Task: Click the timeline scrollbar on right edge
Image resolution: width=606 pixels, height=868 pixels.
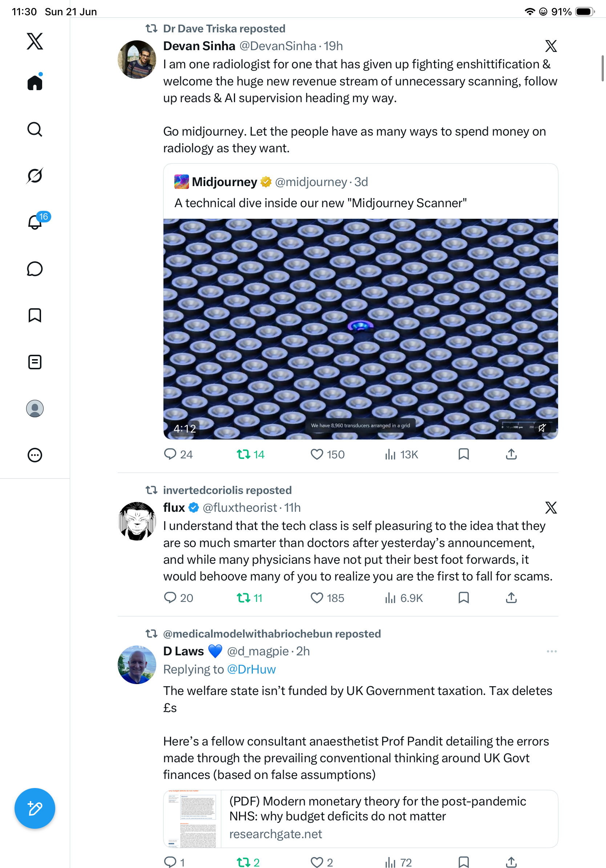Action: [603, 68]
